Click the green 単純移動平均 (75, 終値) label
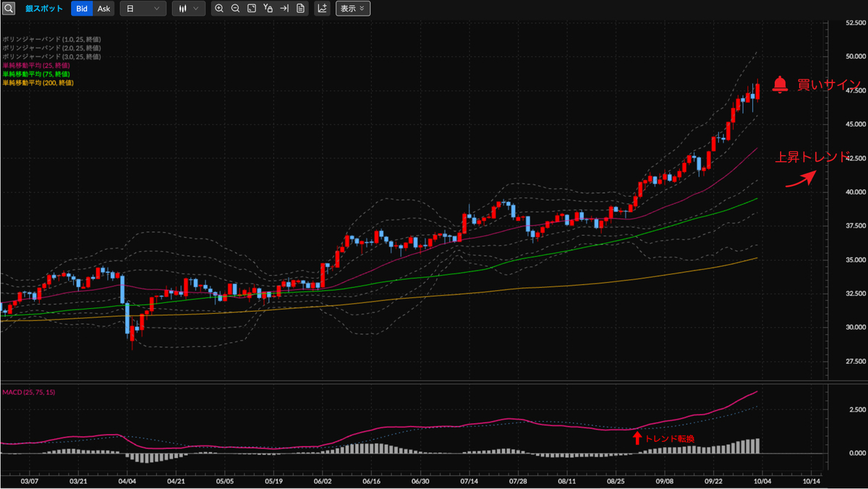 pyautogui.click(x=36, y=75)
